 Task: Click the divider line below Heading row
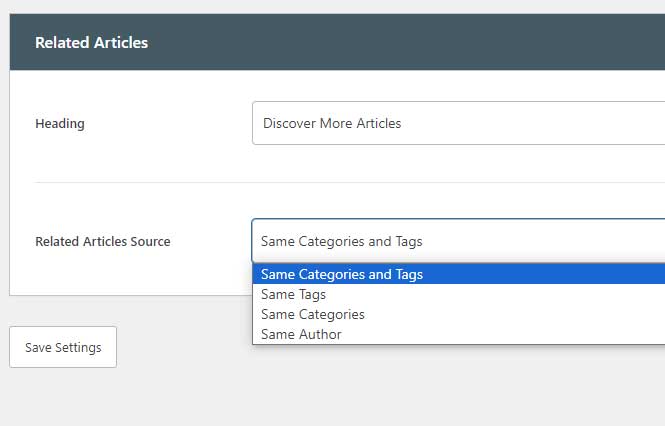tap(350, 182)
